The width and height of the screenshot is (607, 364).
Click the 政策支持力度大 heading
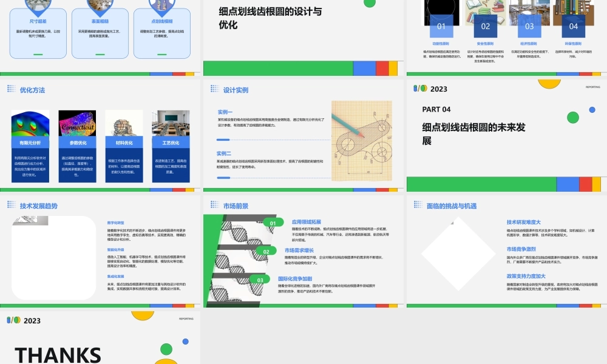point(526,276)
